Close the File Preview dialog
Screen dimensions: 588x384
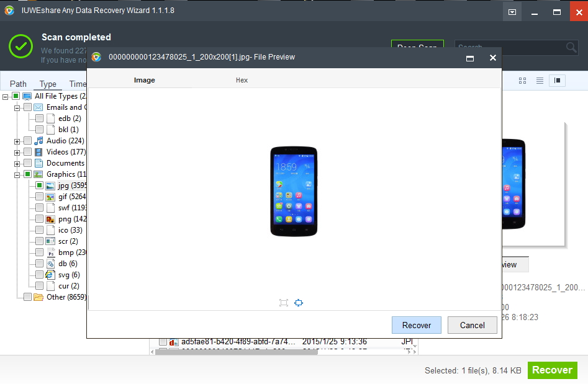[x=493, y=58]
